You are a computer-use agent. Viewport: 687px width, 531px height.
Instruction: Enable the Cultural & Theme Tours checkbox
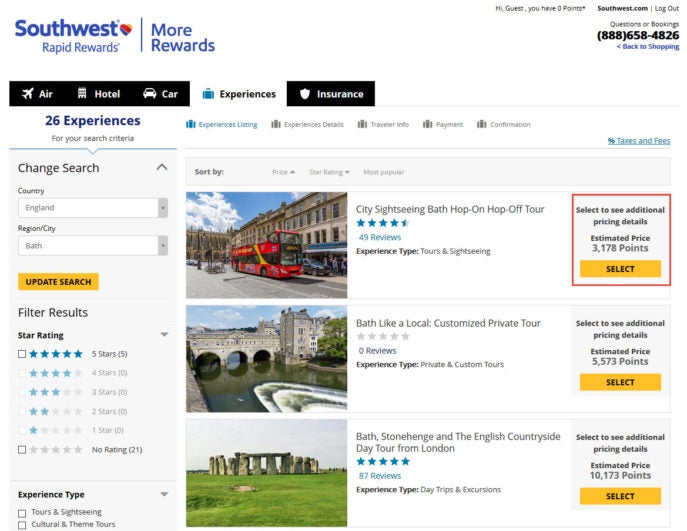pos(22,525)
